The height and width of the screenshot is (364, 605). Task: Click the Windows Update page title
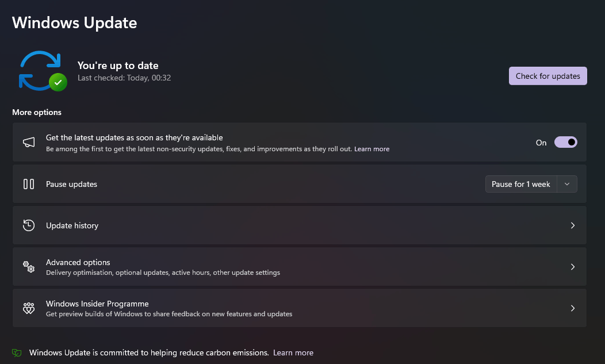tap(74, 23)
